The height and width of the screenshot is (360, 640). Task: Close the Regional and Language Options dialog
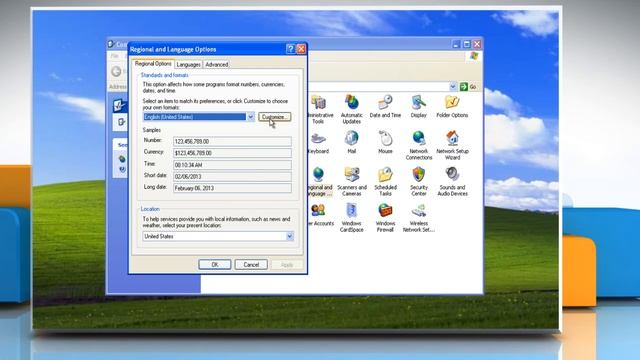(301, 49)
